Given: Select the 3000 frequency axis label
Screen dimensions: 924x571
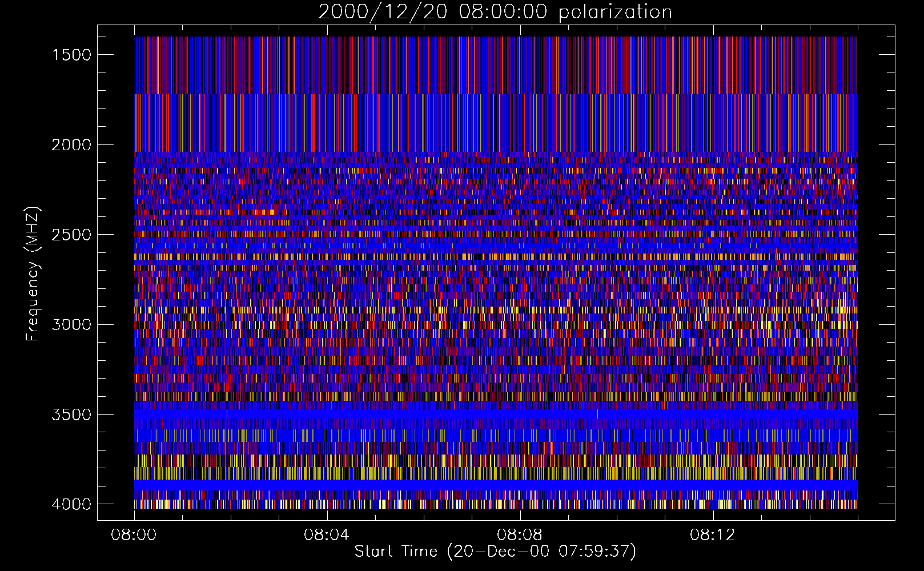Looking at the screenshot, I should point(71,325).
